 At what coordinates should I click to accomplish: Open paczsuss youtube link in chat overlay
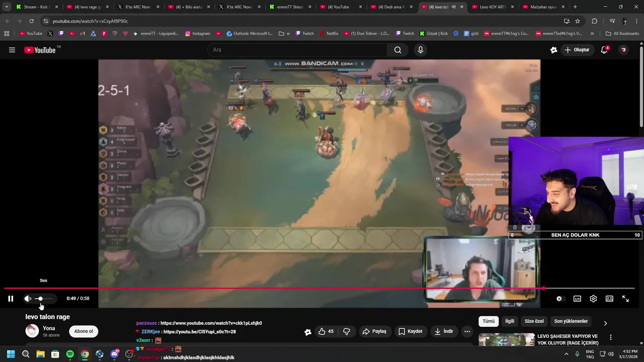(x=211, y=323)
